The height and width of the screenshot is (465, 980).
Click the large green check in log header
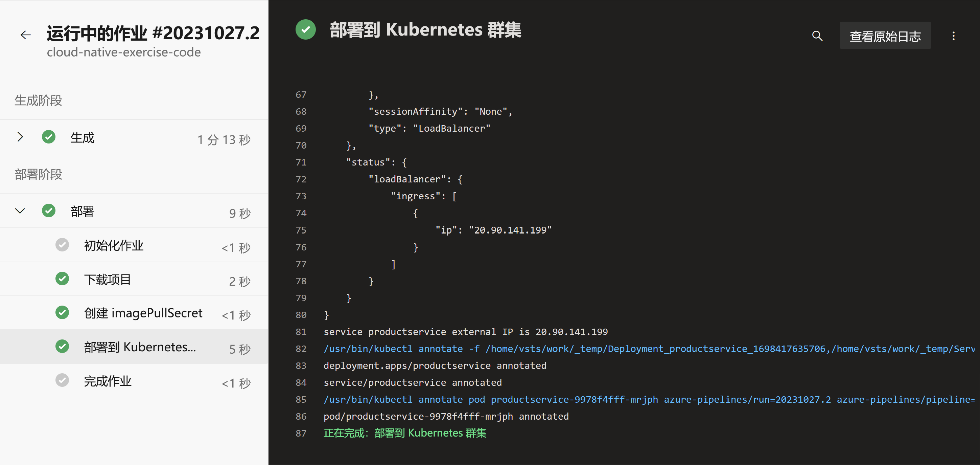305,30
